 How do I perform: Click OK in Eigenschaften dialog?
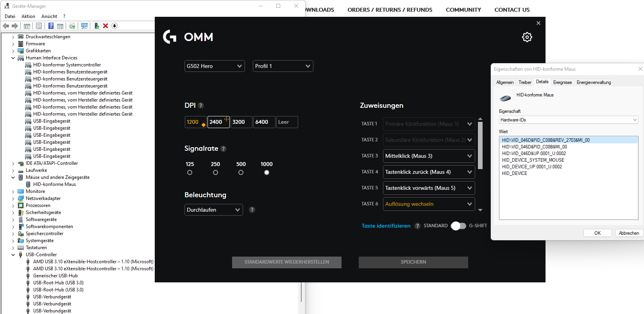point(597,233)
